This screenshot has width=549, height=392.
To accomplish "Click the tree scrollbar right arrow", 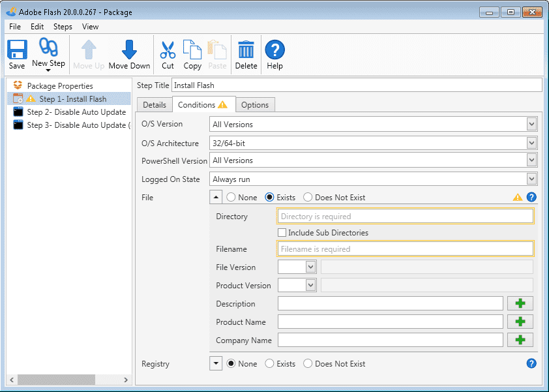I will [x=126, y=380].
